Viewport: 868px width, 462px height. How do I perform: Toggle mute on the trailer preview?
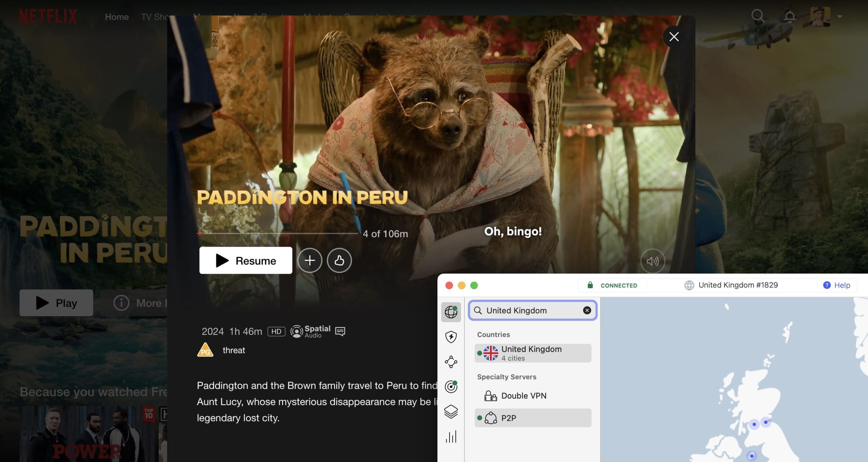coord(653,261)
